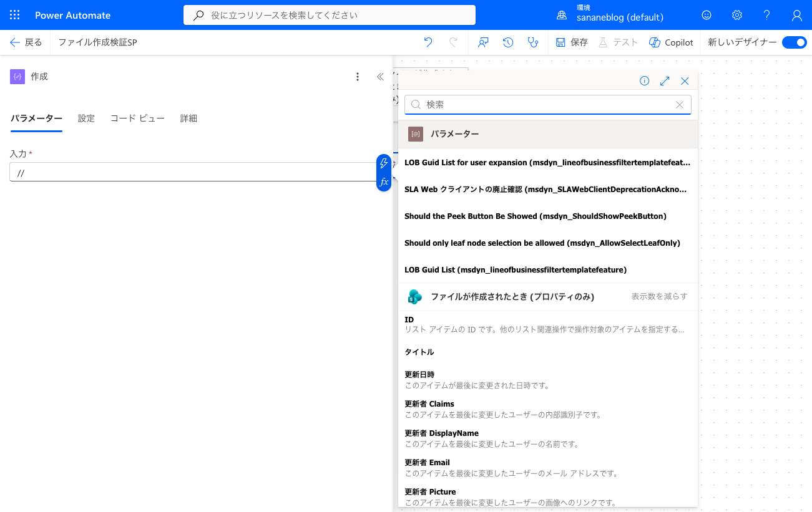Select 更新者 Claims dynamic content
812x512 pixels.
(x=548, y=409)
